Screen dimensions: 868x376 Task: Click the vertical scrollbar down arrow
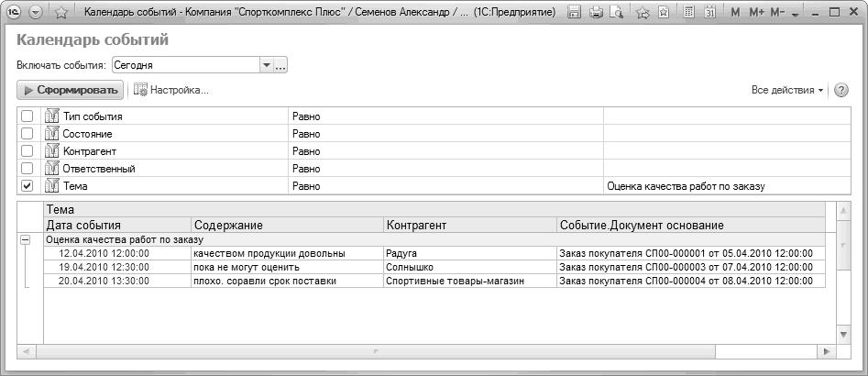tap(843, 335)
